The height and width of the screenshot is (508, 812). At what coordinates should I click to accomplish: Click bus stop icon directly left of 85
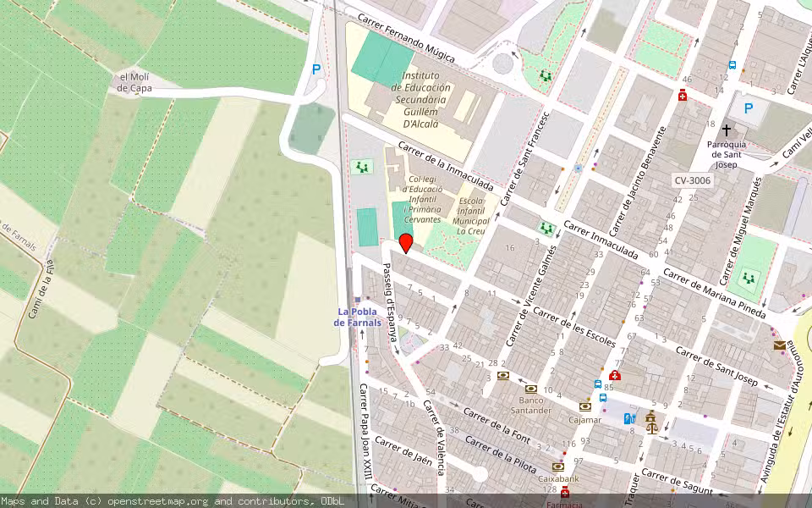[x=598, y=384]
